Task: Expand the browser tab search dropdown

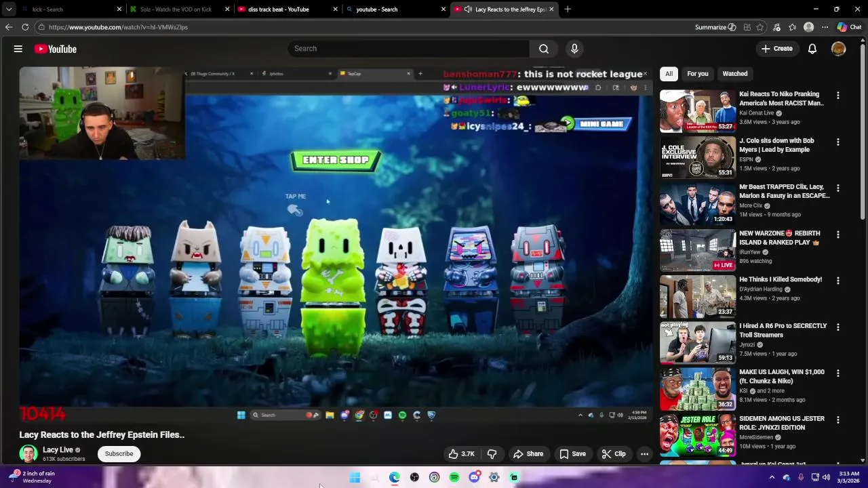Action: pyautogui.click(x=9, y=9)
